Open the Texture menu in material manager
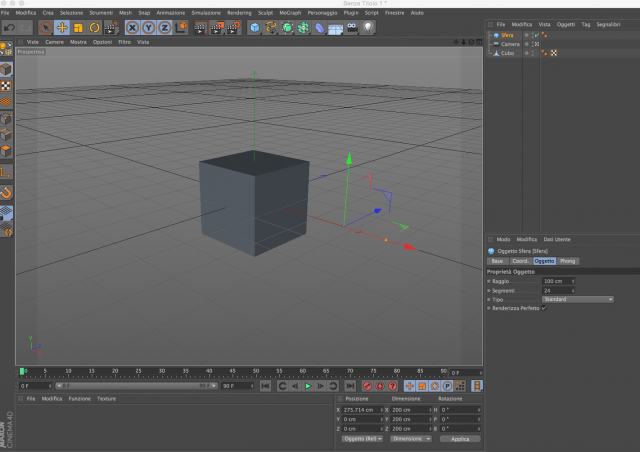 pyautogui.click(x=107, y=399)
